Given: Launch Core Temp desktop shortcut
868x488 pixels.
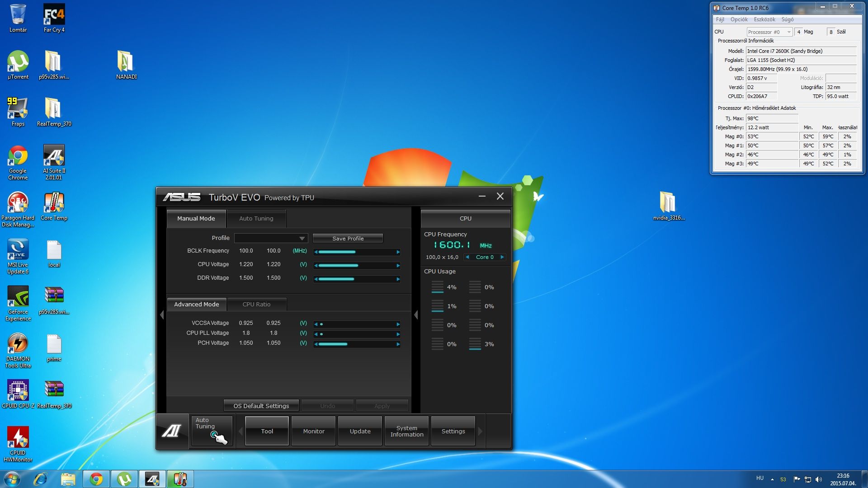Looking at the screenshot, I should [x=54, y=206].
